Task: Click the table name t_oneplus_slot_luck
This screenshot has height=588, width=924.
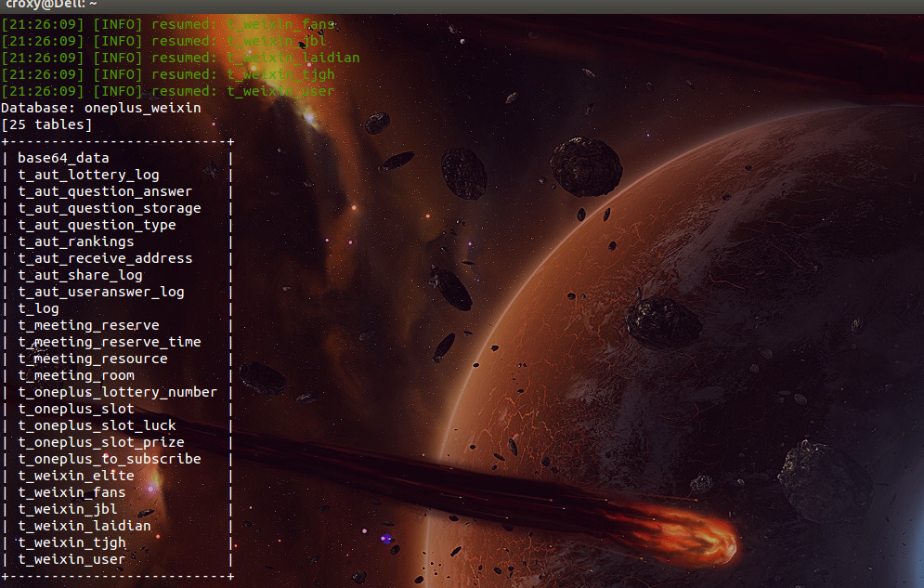Action: (x=97, y=425)
